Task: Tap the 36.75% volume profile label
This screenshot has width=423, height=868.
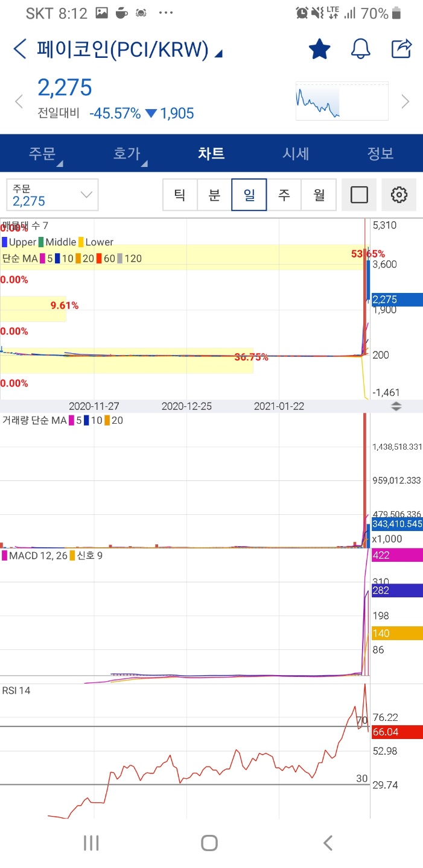Action: (x=252, y=357)
